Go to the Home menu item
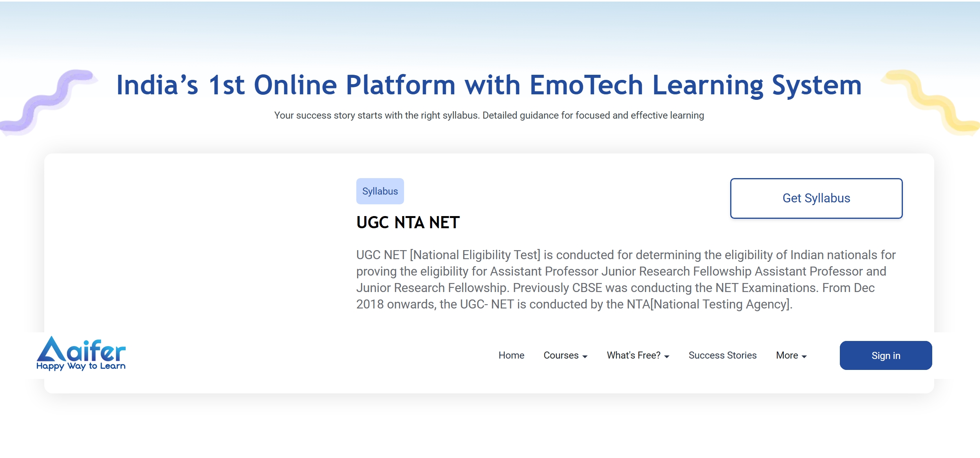This screenshot has width=980, height=458. click(x=511, y=355)
